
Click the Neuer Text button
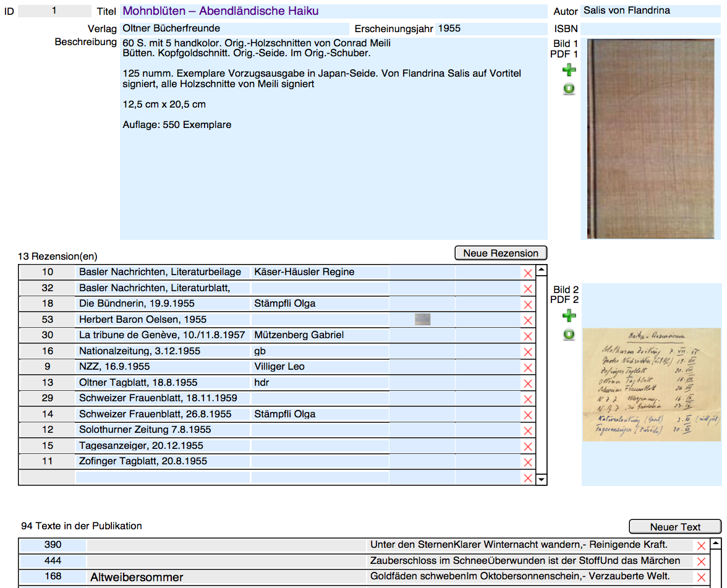675,527
